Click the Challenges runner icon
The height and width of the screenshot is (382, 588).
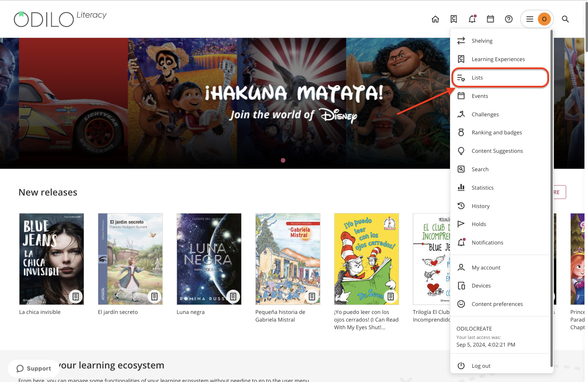point(461,114)
